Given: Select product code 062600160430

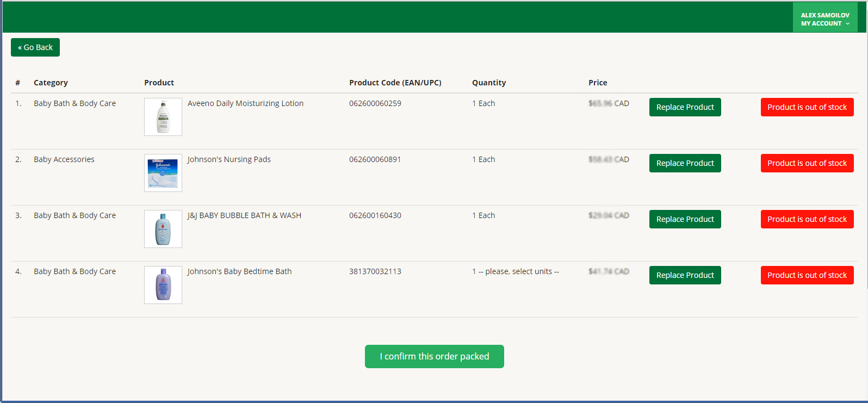Looking at the screenshot, I should [x=375, y=215].
